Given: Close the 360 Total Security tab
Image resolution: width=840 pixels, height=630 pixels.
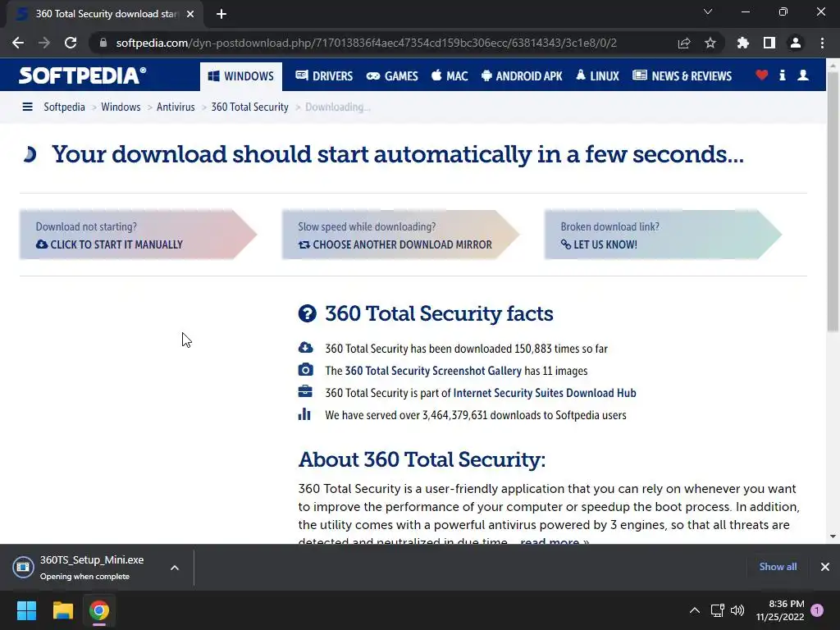Looking at the screenshot, I should (190, 14).
